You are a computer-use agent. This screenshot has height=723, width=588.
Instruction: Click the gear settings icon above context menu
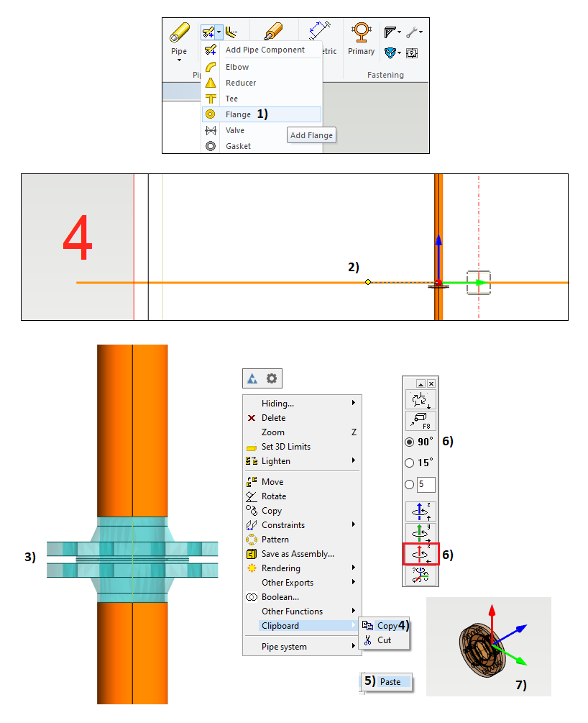pos(272,378)
